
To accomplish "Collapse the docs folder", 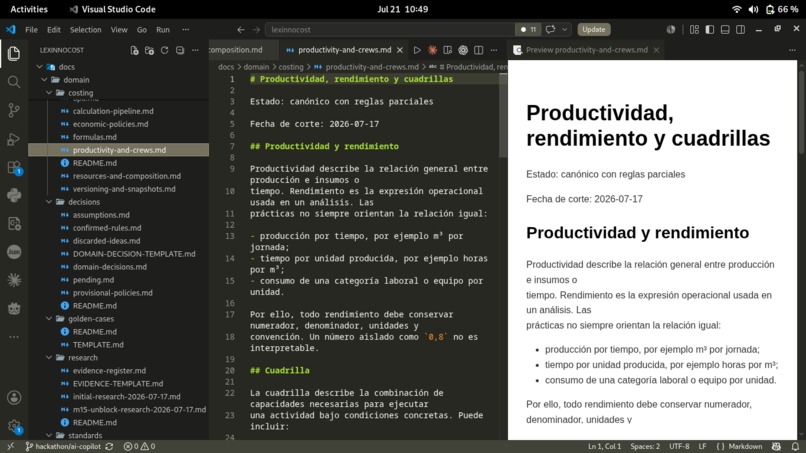I will (40, 67).
